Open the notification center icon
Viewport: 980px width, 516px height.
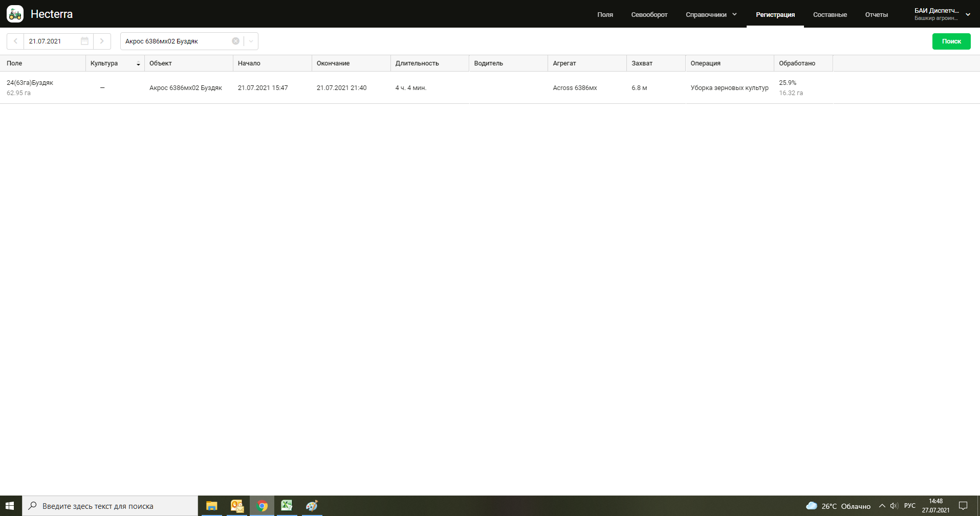point(963,506)
